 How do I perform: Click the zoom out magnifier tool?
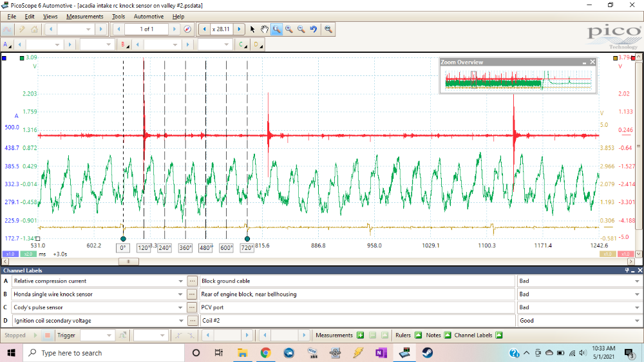point(301,29)
